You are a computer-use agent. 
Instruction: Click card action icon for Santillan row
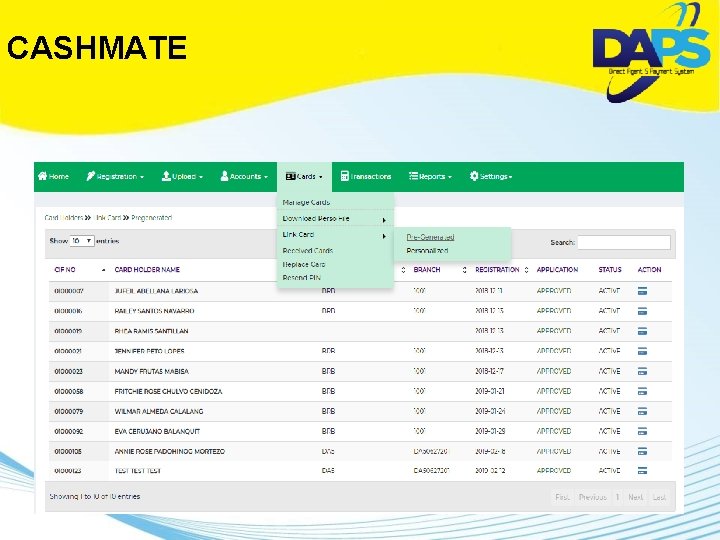[x=642, y=331]
